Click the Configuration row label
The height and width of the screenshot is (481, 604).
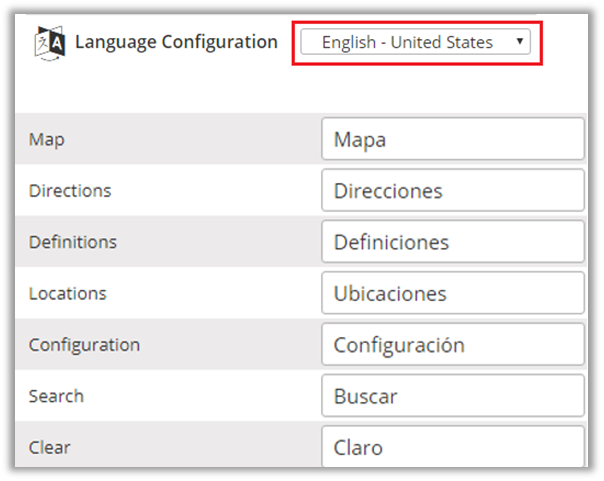(85, 345)
